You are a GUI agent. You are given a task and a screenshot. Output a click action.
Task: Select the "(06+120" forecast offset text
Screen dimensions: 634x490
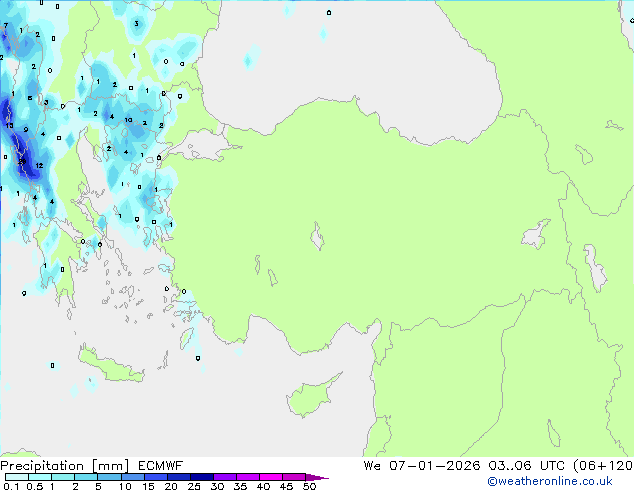point(603,466)
